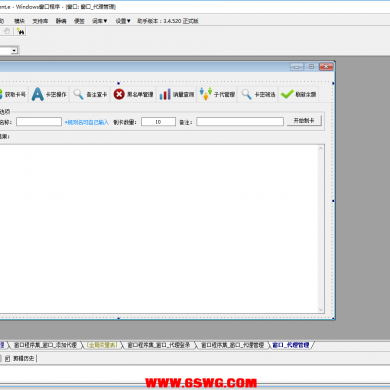The image size is (390, 390).
Task: Click the 刷新余额 green checkmark icon
Action: click(287, 94)
